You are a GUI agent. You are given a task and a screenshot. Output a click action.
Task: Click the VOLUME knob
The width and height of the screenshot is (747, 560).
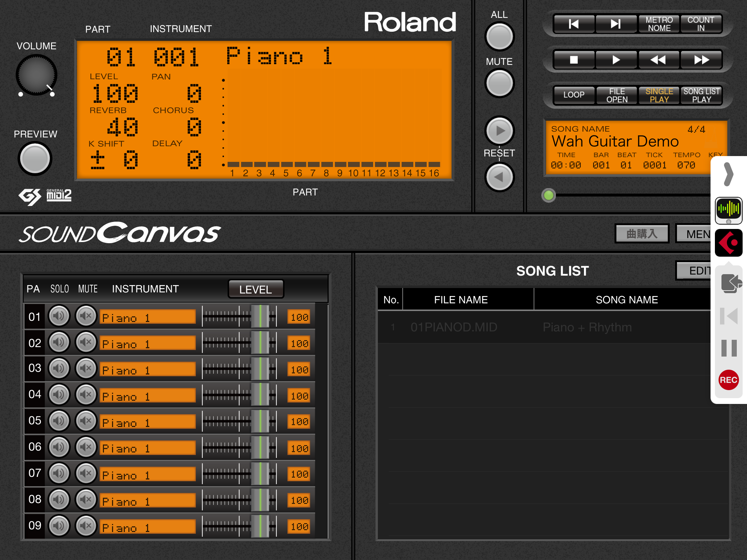36,75
